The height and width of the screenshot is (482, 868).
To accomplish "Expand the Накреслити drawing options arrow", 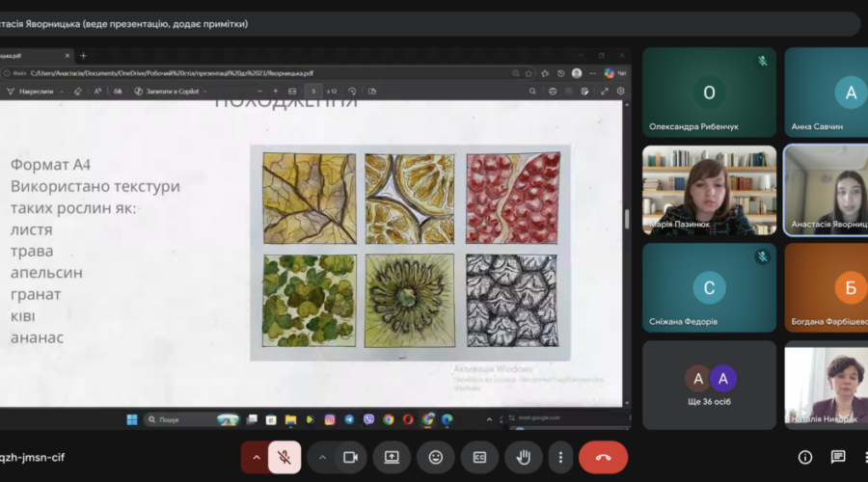I will pos(62,92).
